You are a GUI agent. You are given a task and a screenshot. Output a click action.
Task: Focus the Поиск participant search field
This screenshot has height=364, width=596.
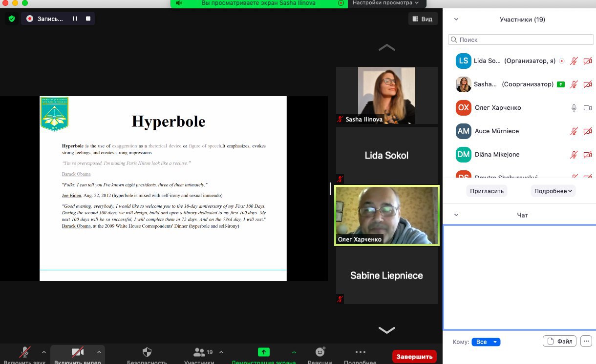[521, 40]
